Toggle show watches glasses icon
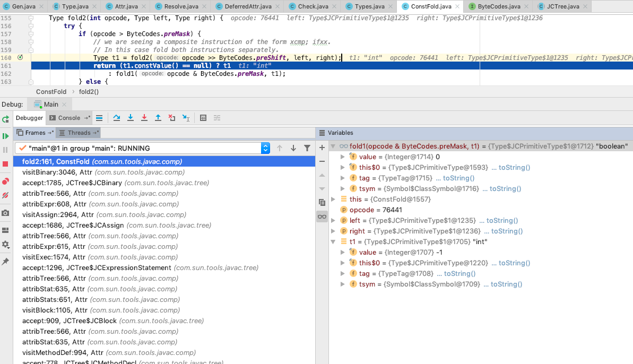633x364 pixels. tap(322, 216)
